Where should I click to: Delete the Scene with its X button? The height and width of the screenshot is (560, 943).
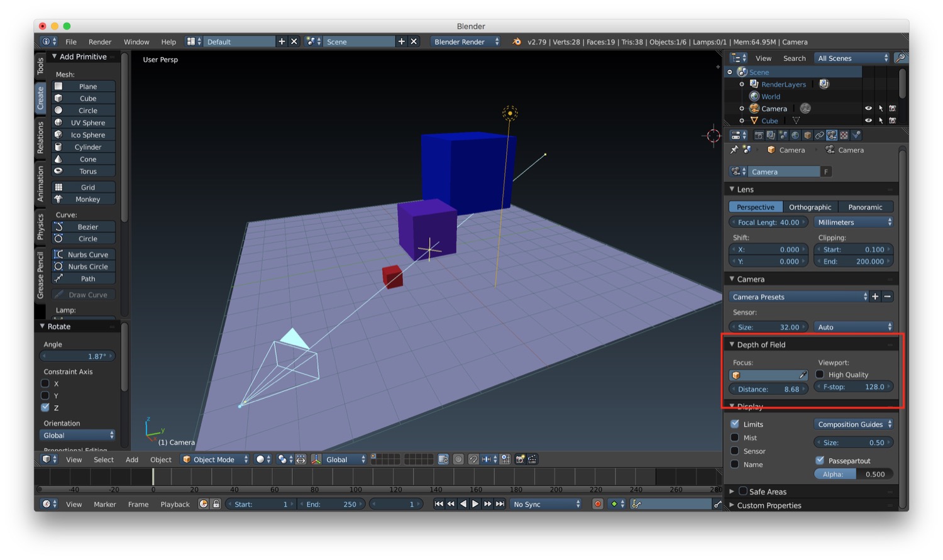414,41
